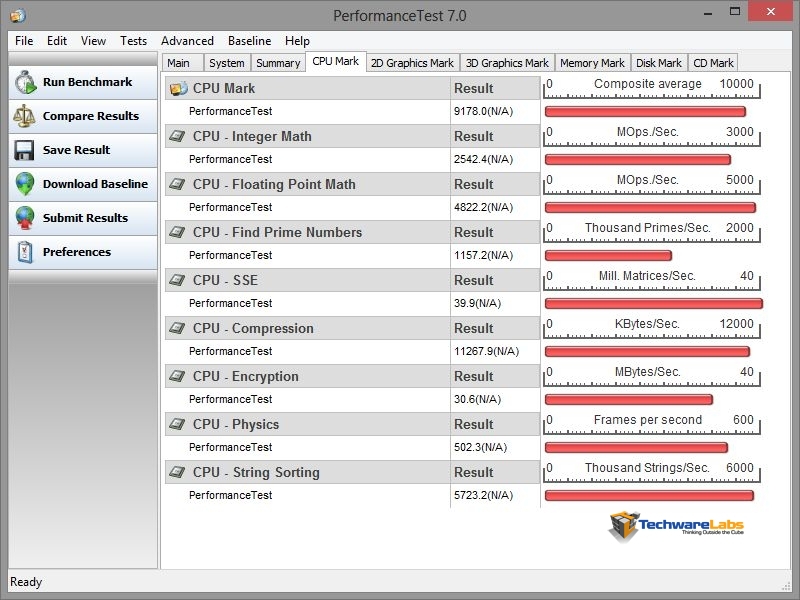Image resolution: width=800 pixels, height=600 pixels.
Task: Click the red CPU Mark composite average bar
Action: coord(645,111)
